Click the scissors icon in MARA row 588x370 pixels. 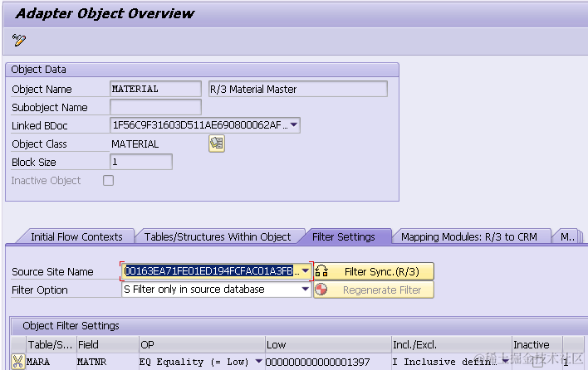click(x=17, y=362)
